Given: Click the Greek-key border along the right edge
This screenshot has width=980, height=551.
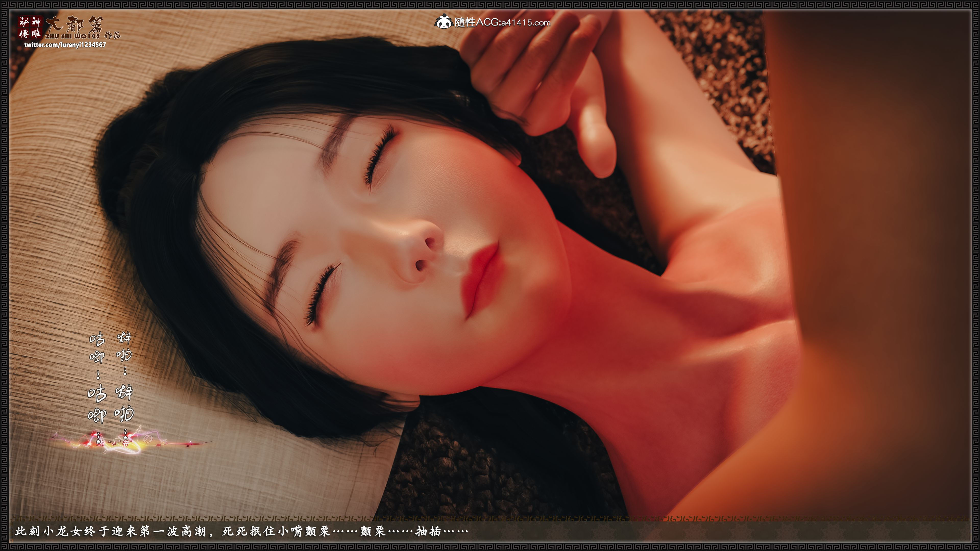Looking at the screenshot, I should pos(975,275).
